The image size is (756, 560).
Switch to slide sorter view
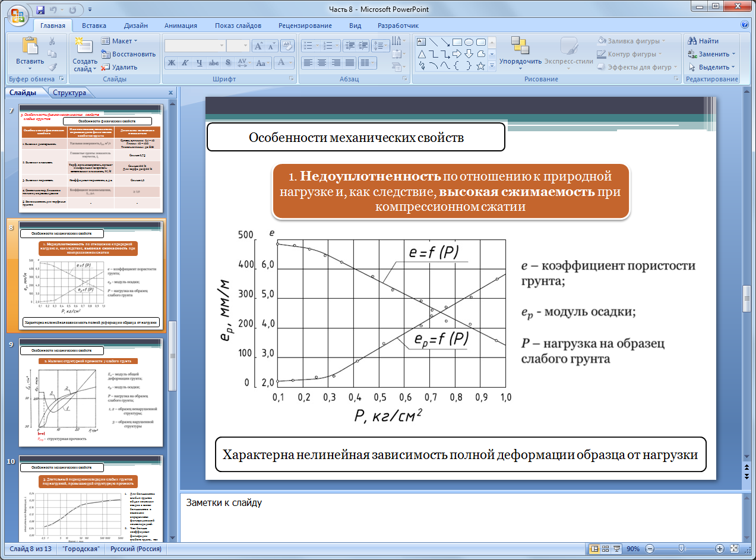pos(606,549)
